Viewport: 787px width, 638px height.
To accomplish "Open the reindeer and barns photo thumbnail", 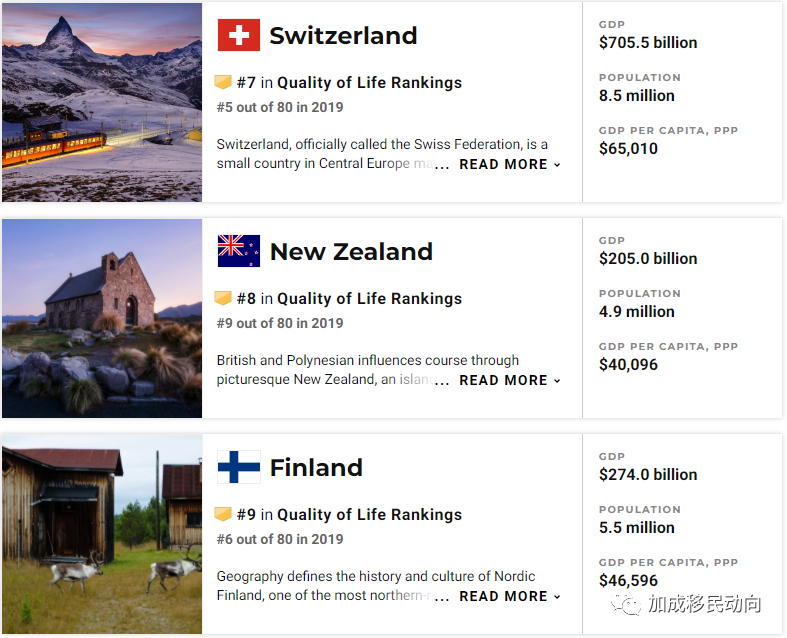I will [102, 534].
